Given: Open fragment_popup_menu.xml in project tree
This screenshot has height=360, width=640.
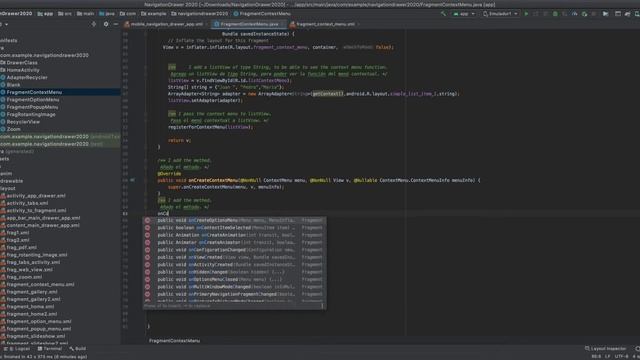Looking at the screenshot, I should 36,329.
